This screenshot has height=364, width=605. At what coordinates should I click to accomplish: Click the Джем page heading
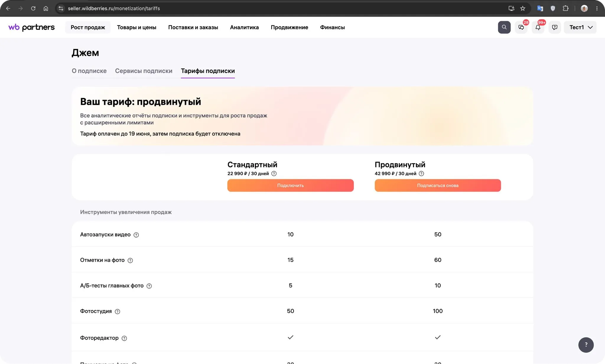[x=85, y=53]
